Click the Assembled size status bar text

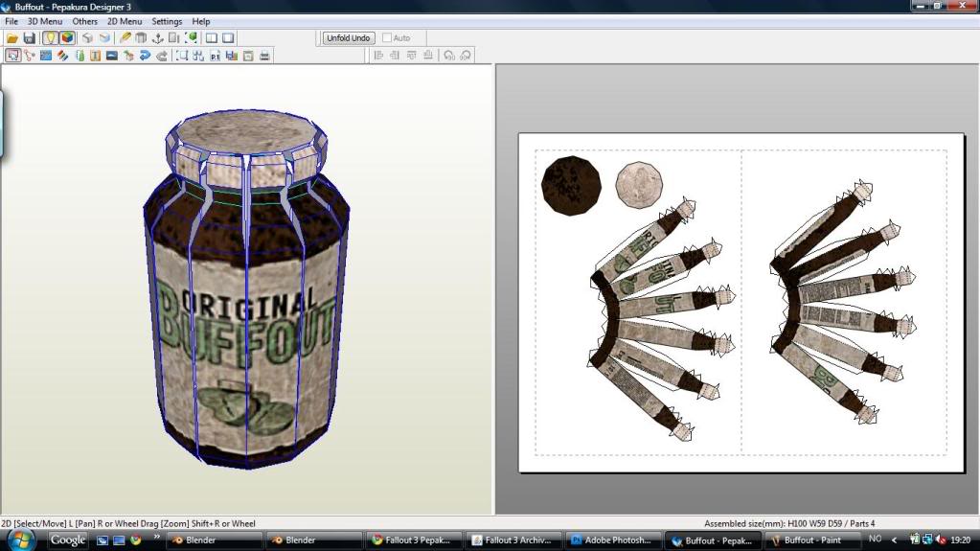[x=789, y=523]
